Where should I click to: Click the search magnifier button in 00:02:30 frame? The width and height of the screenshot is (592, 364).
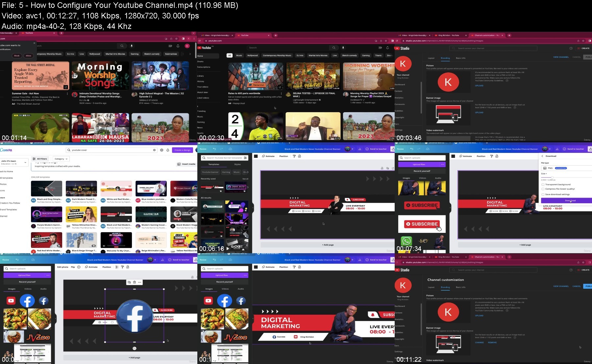334,48
